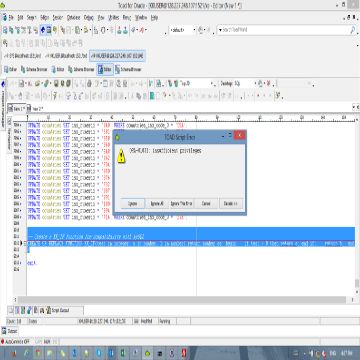Image resolution: width=360 pixels, height=360 pixels.
Task: Open the Database menu
Action: 73,18
